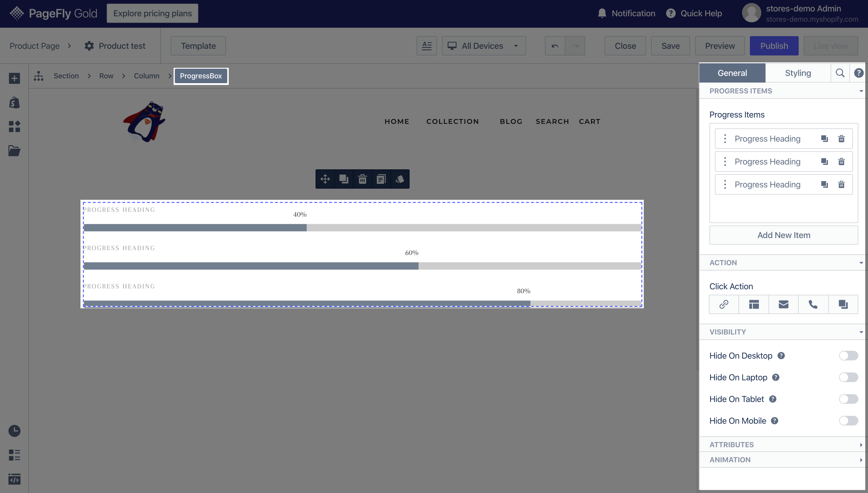Screen dimensions: 868x493
Task: Open the Shopify elements sidebar icon
Action: tap(14, 102)
